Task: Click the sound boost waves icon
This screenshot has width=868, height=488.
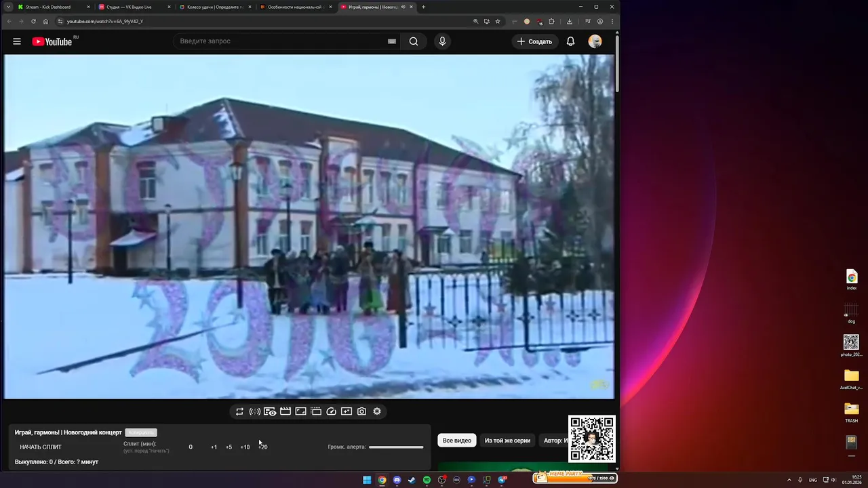Action: tap(255, 411)
